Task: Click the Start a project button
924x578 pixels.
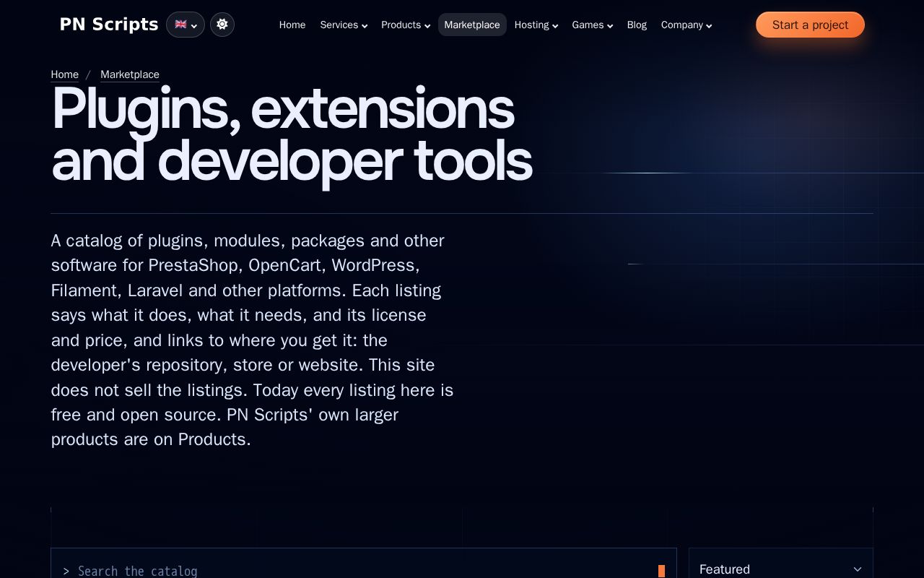Action: [x=810, y=25]
